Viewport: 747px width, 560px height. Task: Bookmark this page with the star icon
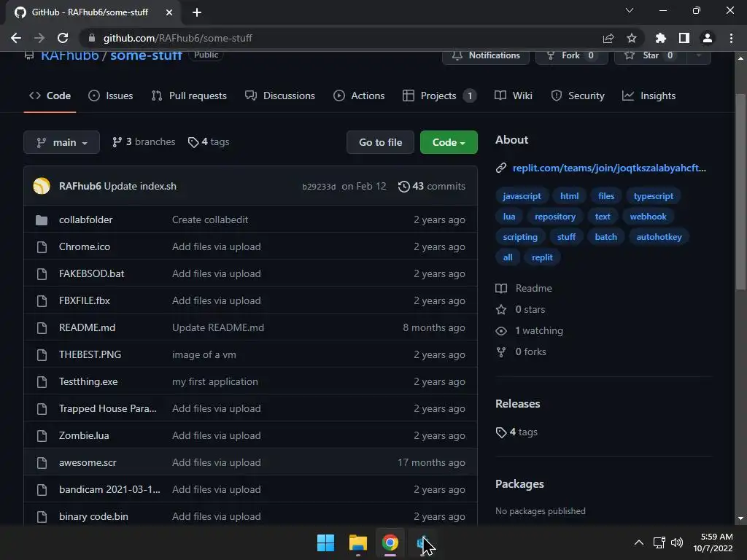click(x=631, y=38)
